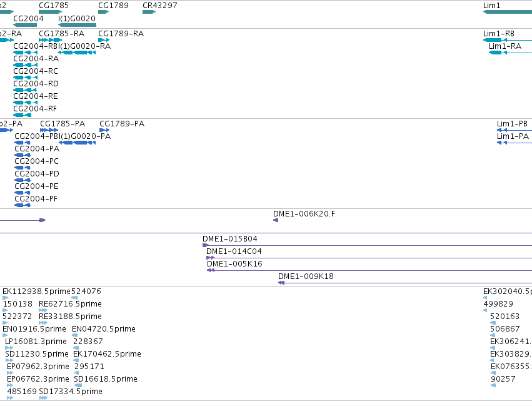This screenshot has width=532, height=401.
Task: Click the CG1785 gene arrow glyph
Action: [x=50, y=13]
